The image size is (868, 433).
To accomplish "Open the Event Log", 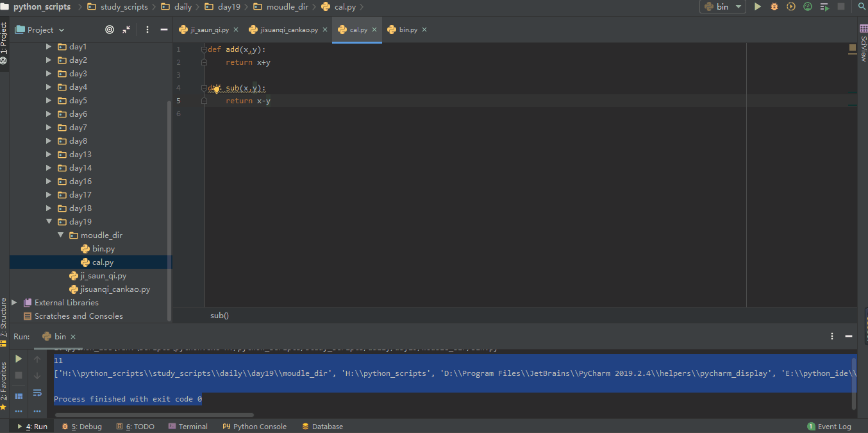I will (830, 427).
